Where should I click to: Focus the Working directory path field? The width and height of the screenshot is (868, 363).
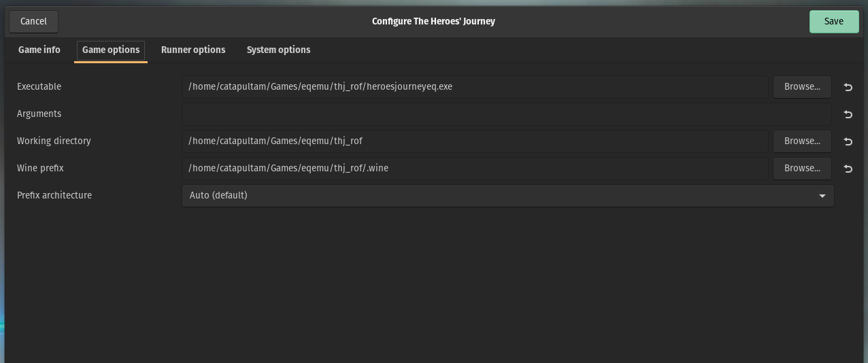click(x=475, y=141)
